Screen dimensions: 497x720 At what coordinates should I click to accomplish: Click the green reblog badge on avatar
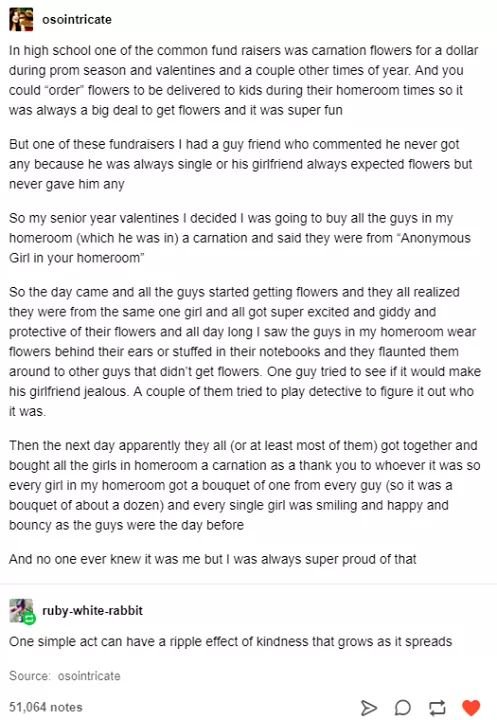(x=30, y=619)
